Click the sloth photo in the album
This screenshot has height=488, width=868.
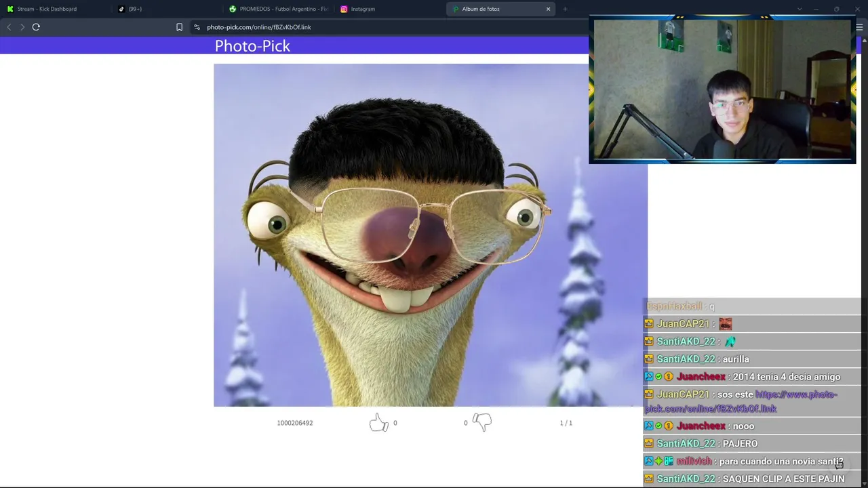tap(431, 235)
